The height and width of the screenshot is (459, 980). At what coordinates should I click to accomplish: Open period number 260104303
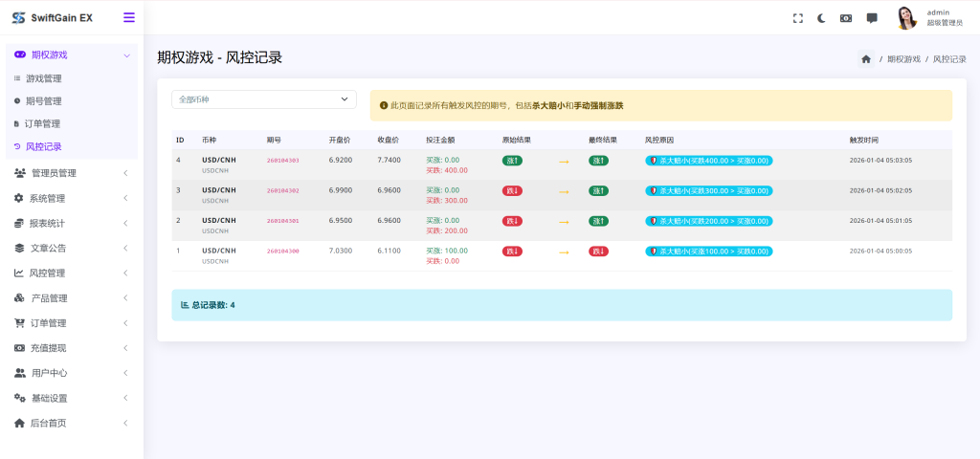click(282, 161)
